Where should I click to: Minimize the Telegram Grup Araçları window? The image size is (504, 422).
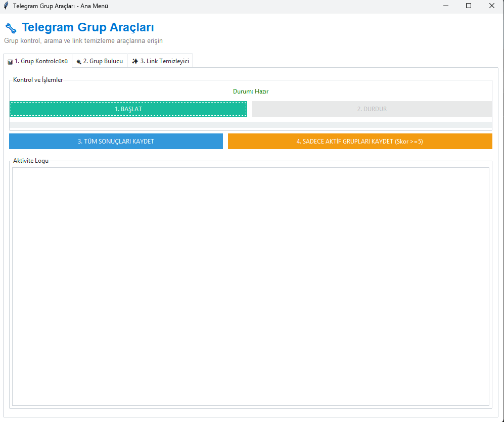[x=446, y=6]
